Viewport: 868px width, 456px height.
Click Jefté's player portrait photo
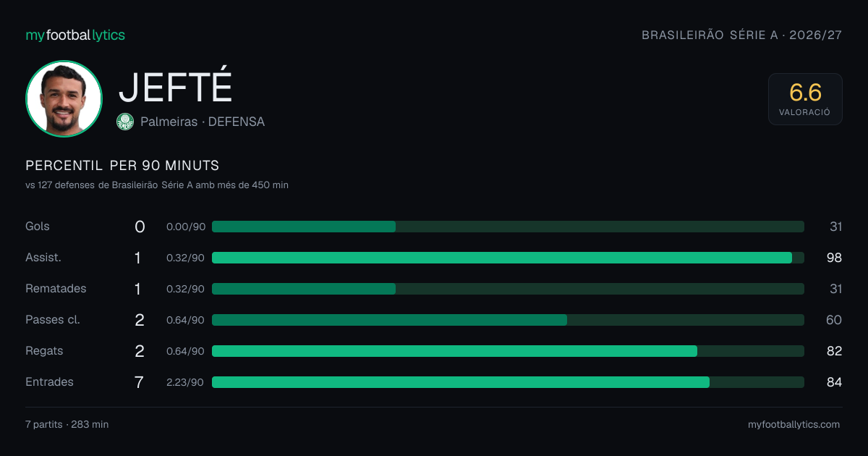pyautogui.click(x=64, y=99)
